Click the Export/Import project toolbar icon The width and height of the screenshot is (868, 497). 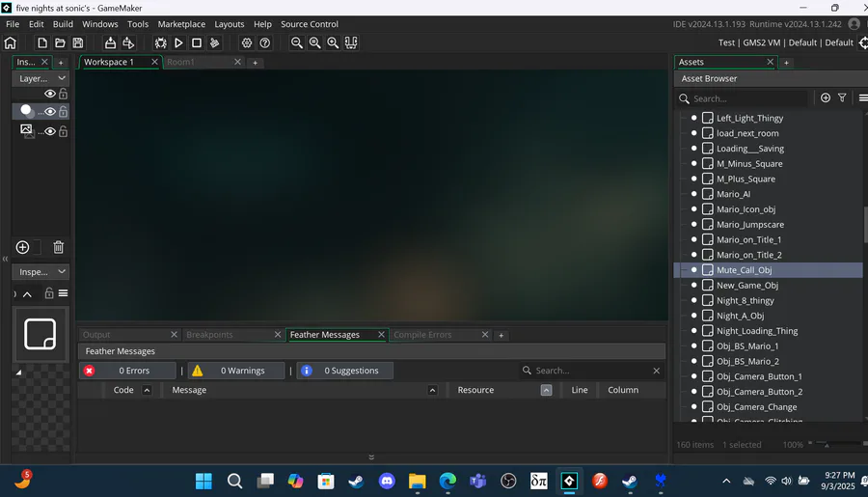click(128, 42)
